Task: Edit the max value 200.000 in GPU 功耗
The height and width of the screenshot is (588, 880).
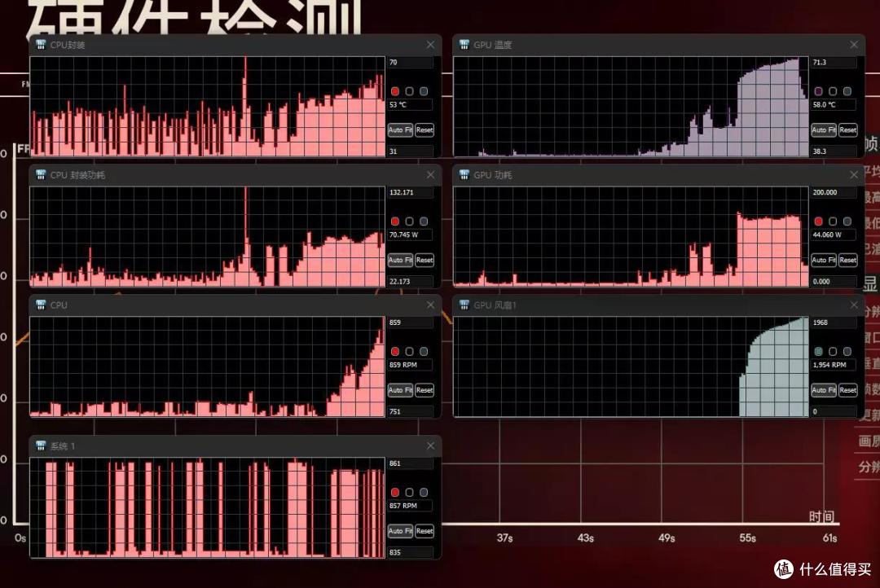Action: coord(834,192)
